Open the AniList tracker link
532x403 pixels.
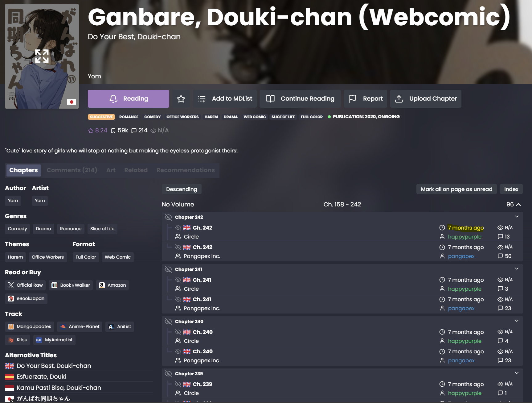pos(120,326)
